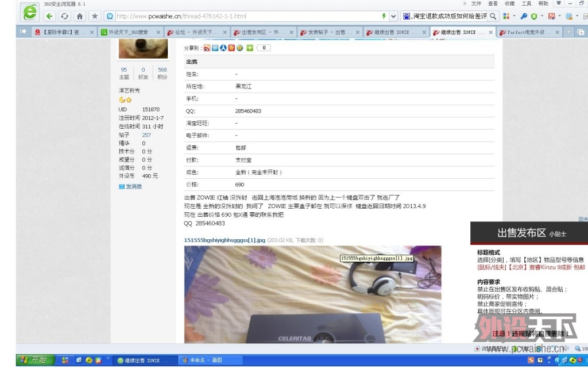
Task: Switch to the 出售发布区 tab
Action: click(x=263, y=32)
